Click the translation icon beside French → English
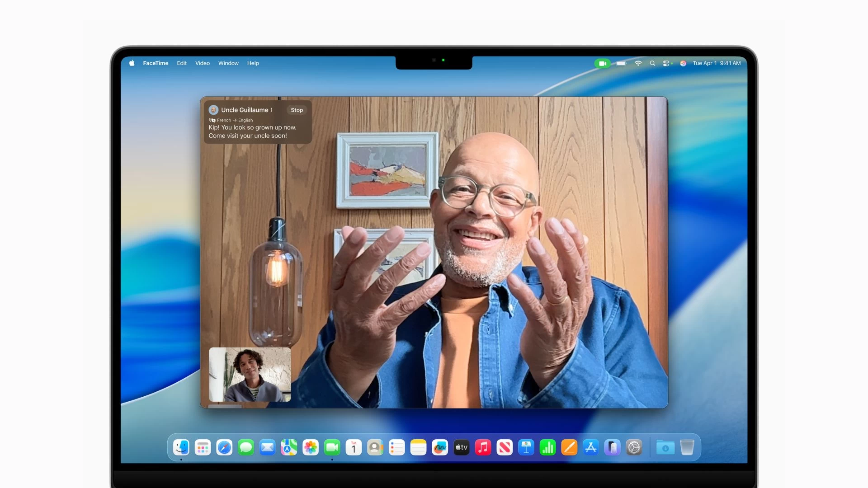This screenshot has height=488, width=868. tap(212, 120)
